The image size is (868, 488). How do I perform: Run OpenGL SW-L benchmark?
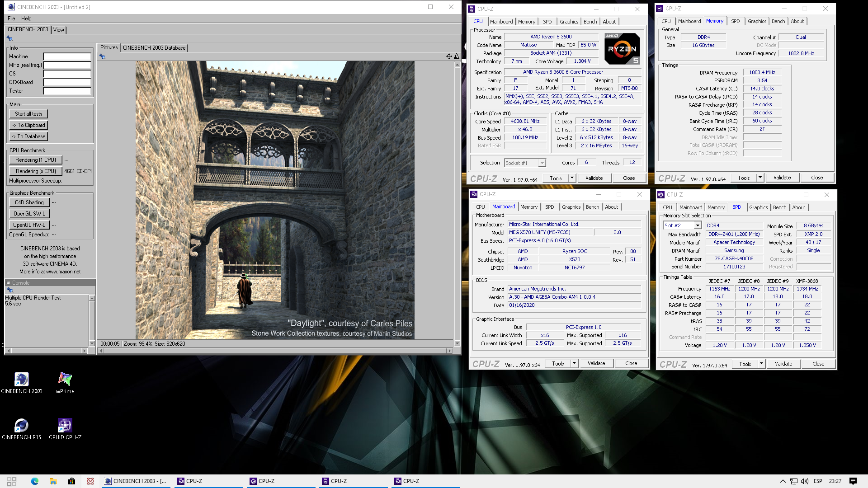[x=29, y=214]
